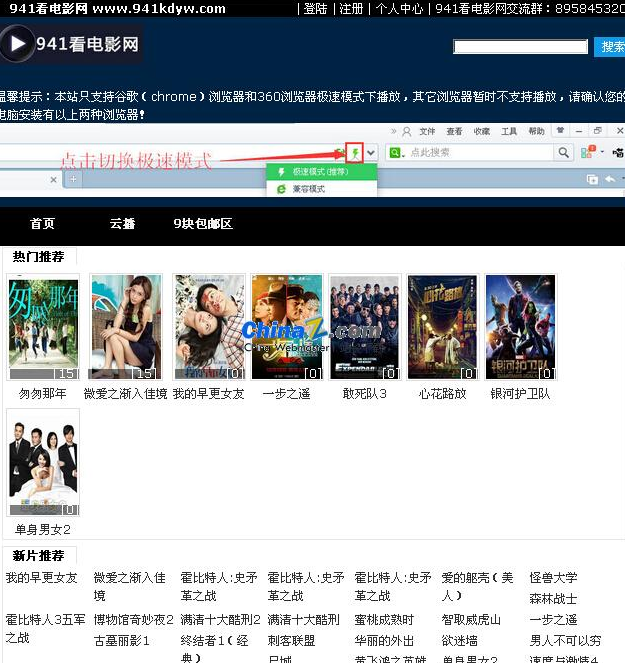This screenshot has height=663, width=625.
Task: Click the new tab plus button
Action: point(73,179)
